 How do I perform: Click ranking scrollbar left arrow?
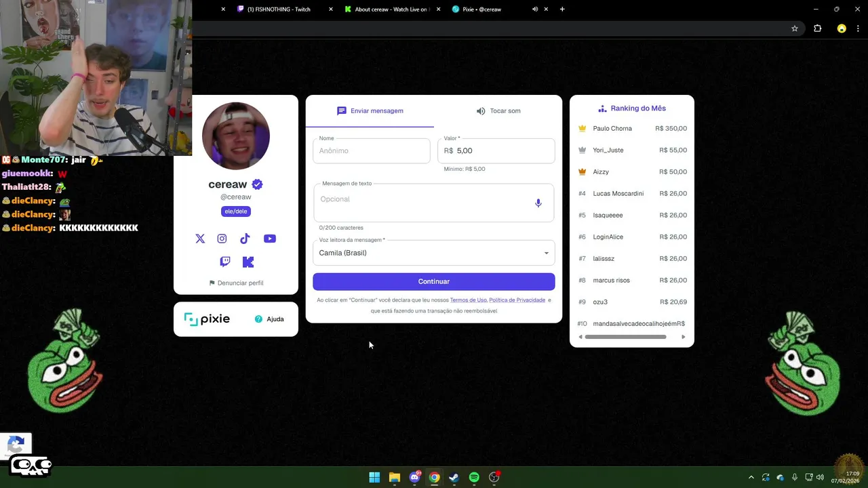tap(580, 337)
